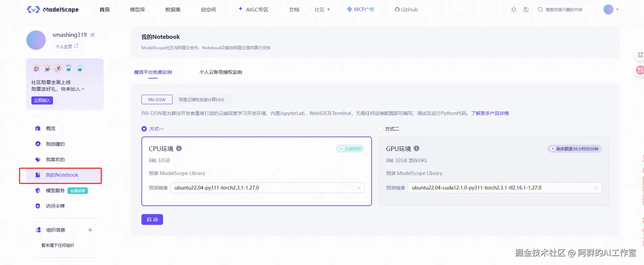The image size is (644, 265).
Task: Click the MCP广场 diamond icon
Action: click(x=349, y=9)
